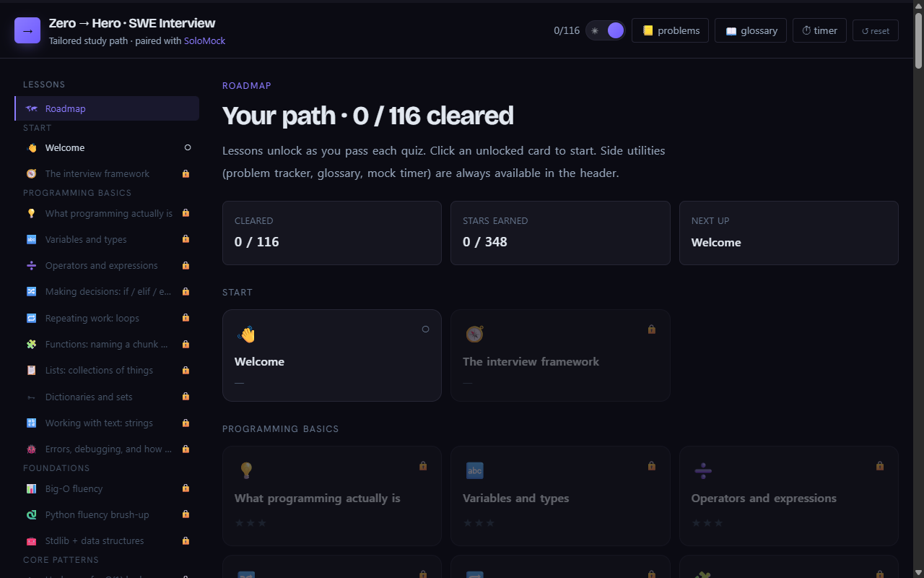Viewport: 924px width, 578px height.
Task: Click the lock on What programming card
Action: [x=423, y=465]
